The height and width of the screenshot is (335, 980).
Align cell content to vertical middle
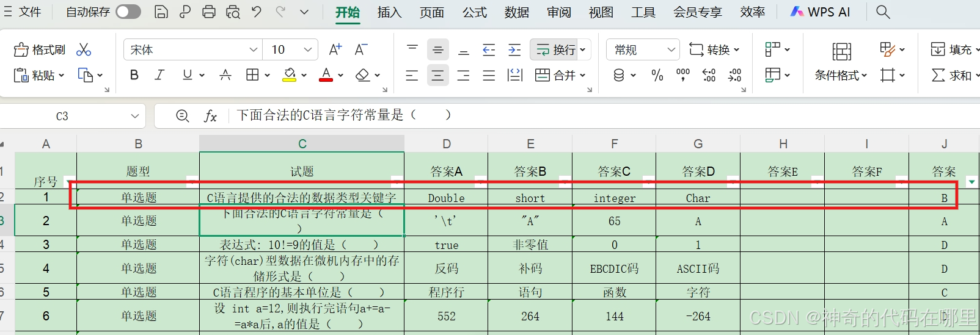click(437, 49)
